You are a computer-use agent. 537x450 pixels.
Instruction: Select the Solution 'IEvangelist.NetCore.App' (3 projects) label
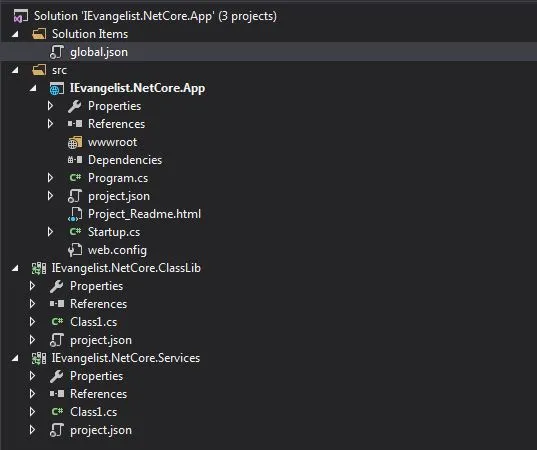[155, 16]
